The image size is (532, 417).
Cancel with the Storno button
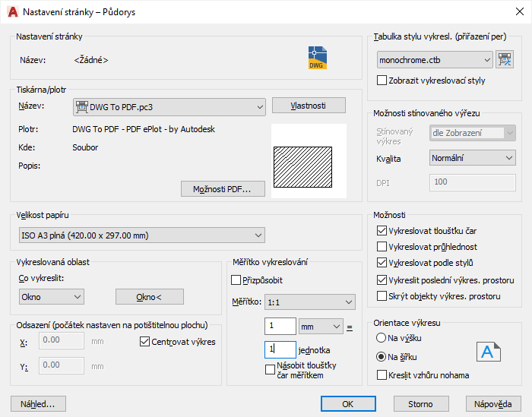pyautogui.click(x=421, y=404)
